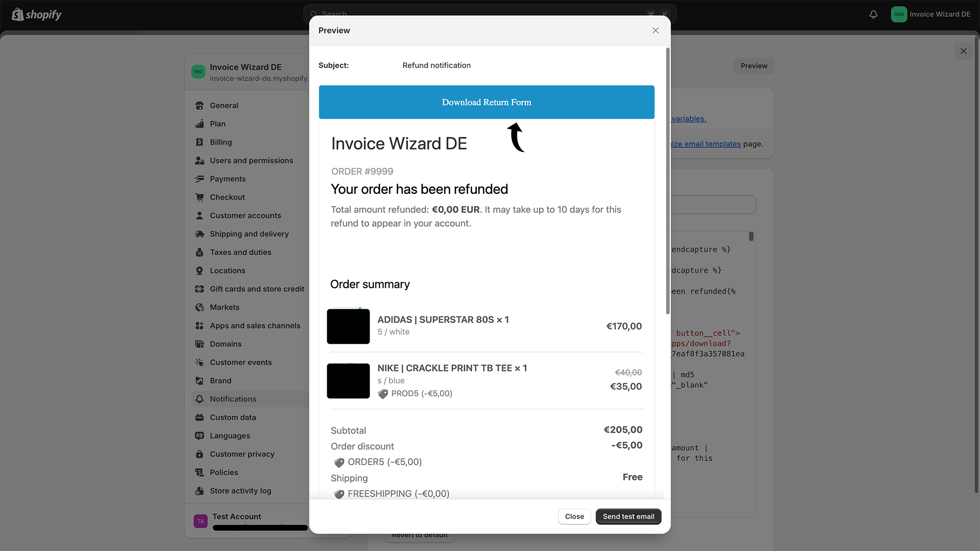Click the Policies icon
Viewport: 980px width, 551px height.
click(200, 473)
